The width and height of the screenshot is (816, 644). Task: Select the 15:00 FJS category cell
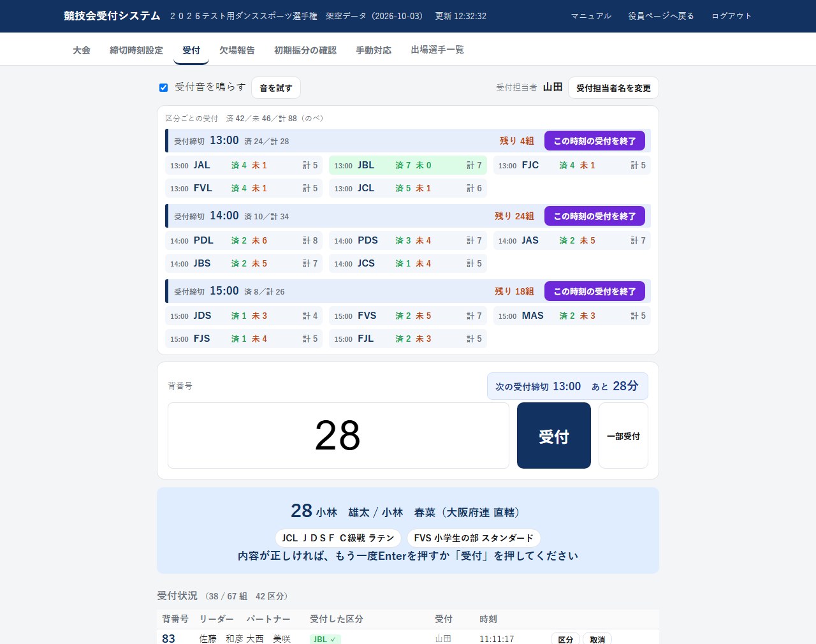(x=244, y=339)
